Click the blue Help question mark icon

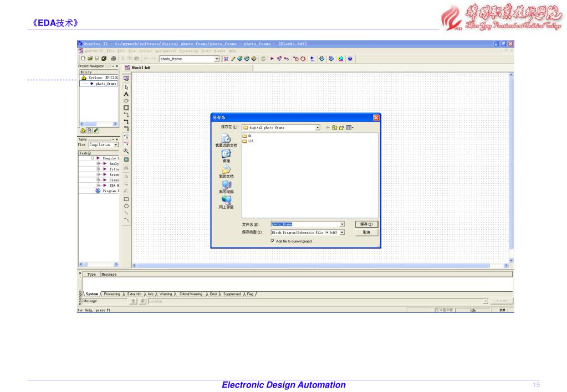(350, 59)
